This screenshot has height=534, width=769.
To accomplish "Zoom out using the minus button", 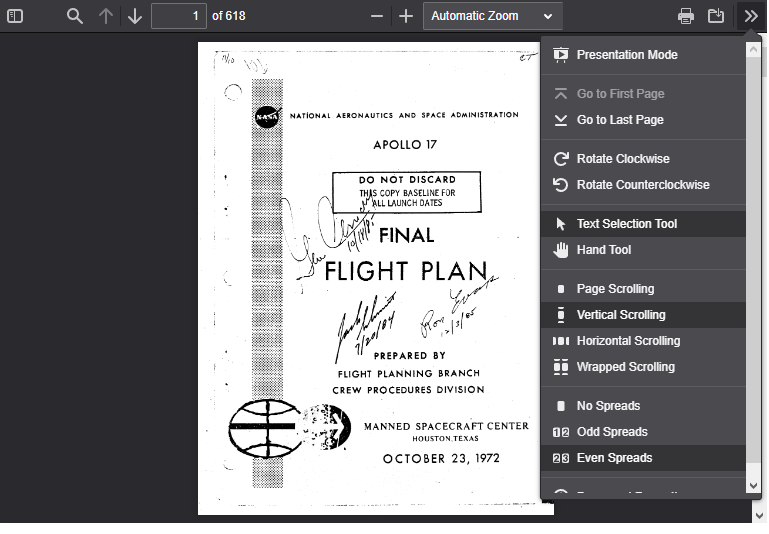I will (377, 16).
